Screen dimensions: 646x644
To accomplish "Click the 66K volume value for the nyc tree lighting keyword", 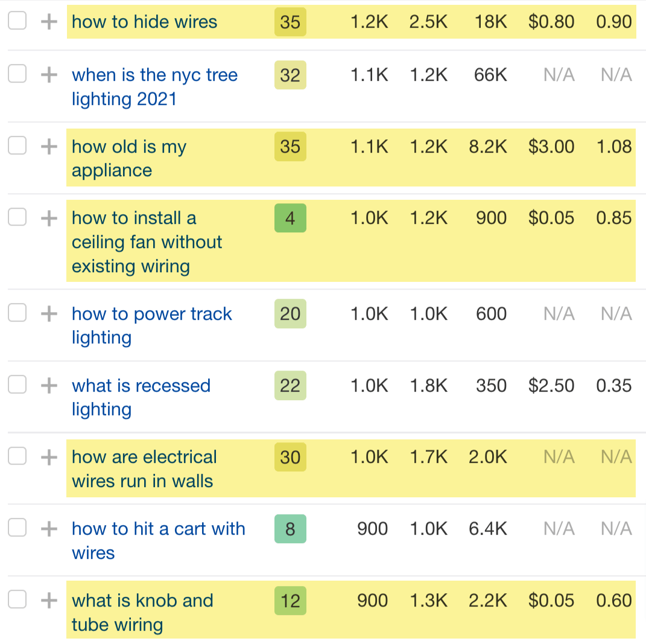I will (491, 75).
